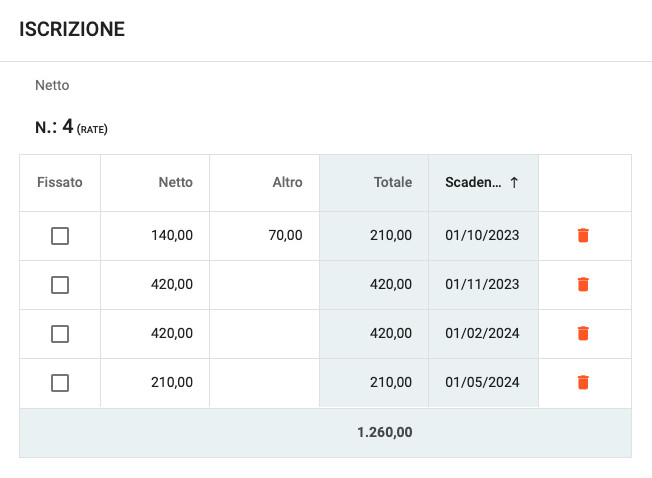Check Fissato box for the 140,00 row

point(60,236)
